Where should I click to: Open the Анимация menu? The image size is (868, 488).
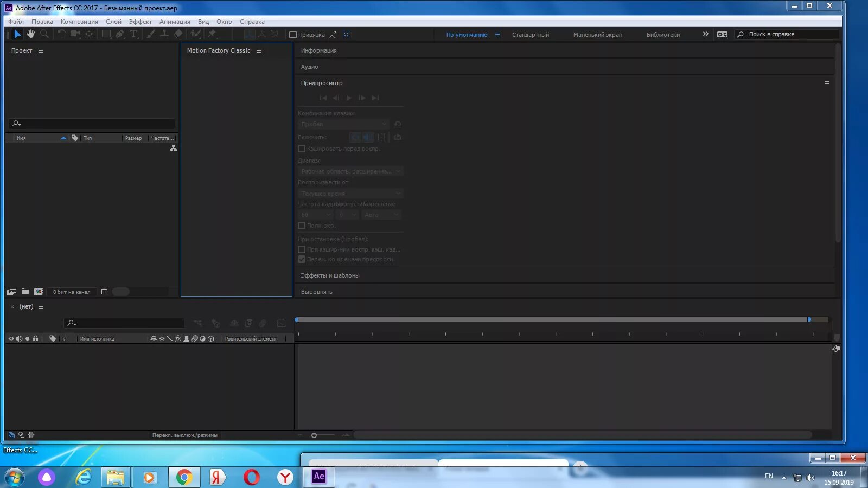[x=175, y=22]
